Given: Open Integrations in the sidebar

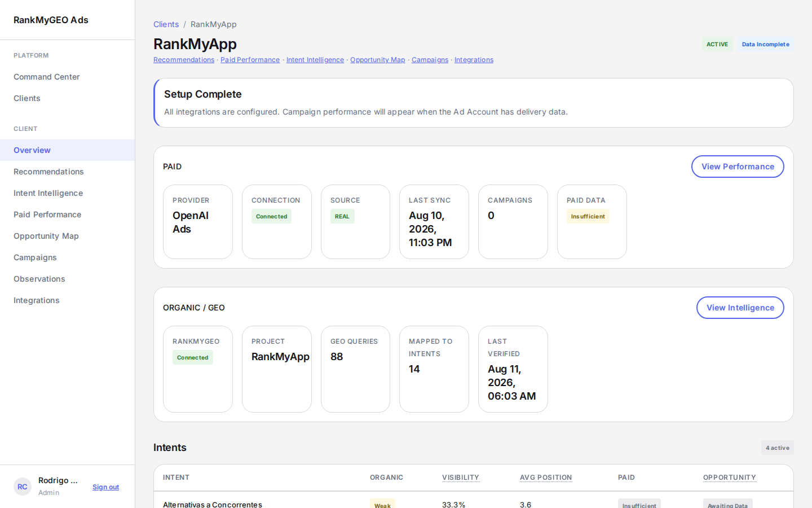Looking at the screenshot, I should [68, 300].
